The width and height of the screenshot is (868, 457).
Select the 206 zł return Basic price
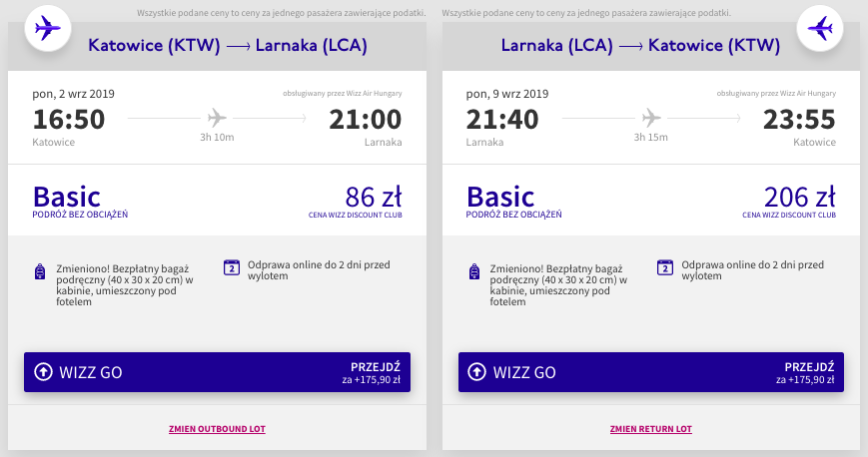click(x=799, y=197)
